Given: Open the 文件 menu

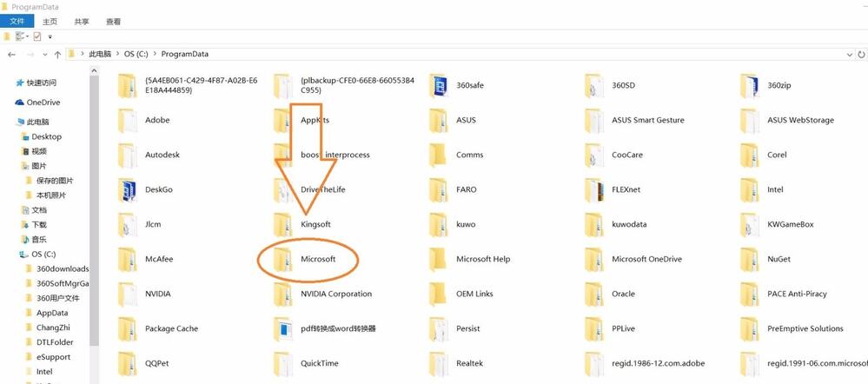Looking at the screenshot, I should click(17, 22).
